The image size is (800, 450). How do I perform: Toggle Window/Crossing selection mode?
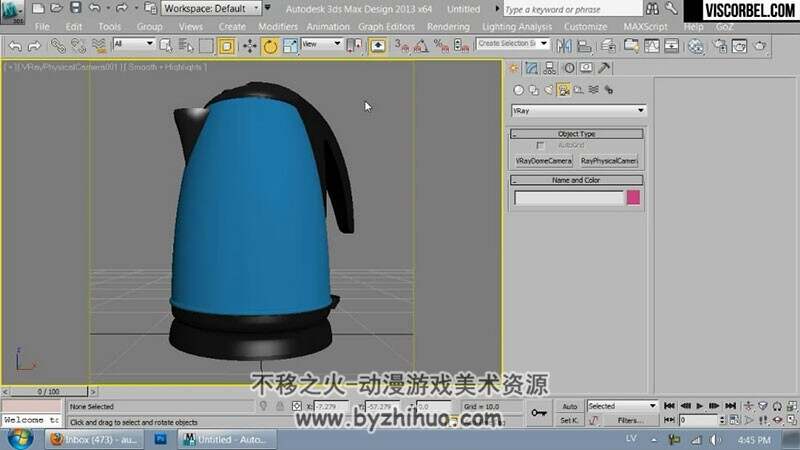pyautogui.click(x=226, y=46)
